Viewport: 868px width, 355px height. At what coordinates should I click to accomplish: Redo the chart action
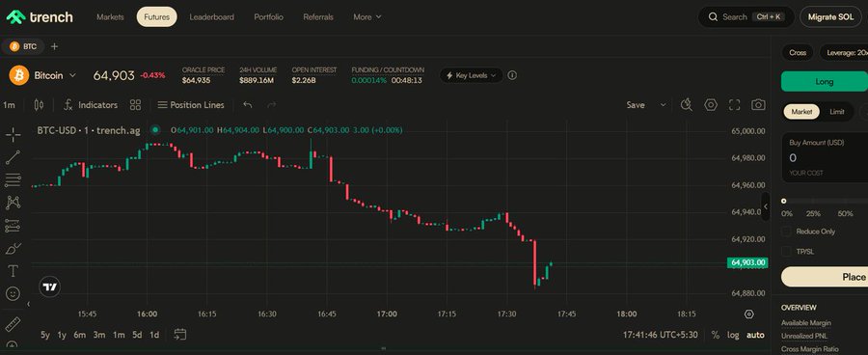(271, 105)
